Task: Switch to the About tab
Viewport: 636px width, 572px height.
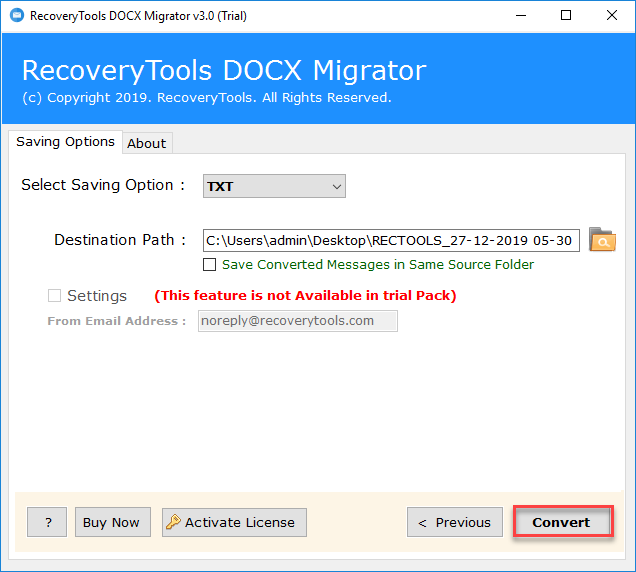Action: [146, 143]
